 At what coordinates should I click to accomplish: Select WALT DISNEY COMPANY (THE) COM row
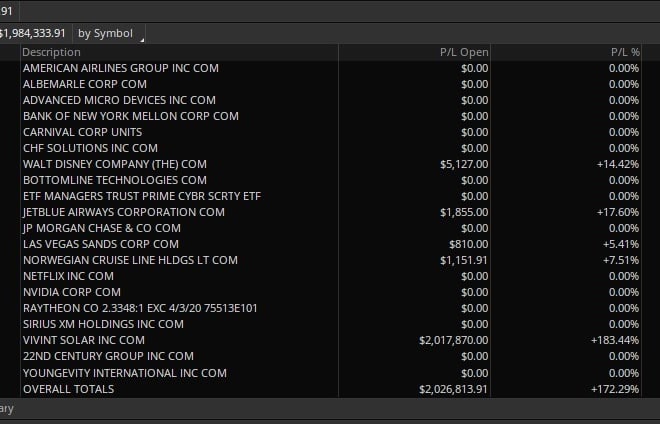(x=115, y=164)
